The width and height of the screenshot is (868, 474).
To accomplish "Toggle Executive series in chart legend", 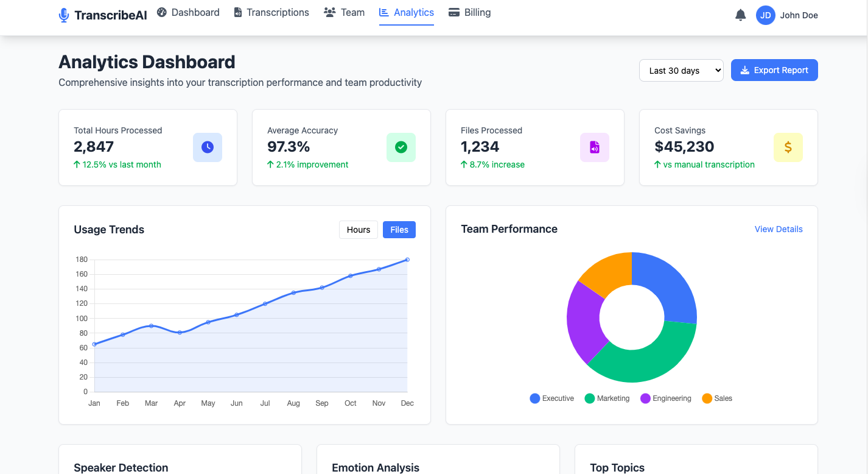I will (x=552, y=398).
